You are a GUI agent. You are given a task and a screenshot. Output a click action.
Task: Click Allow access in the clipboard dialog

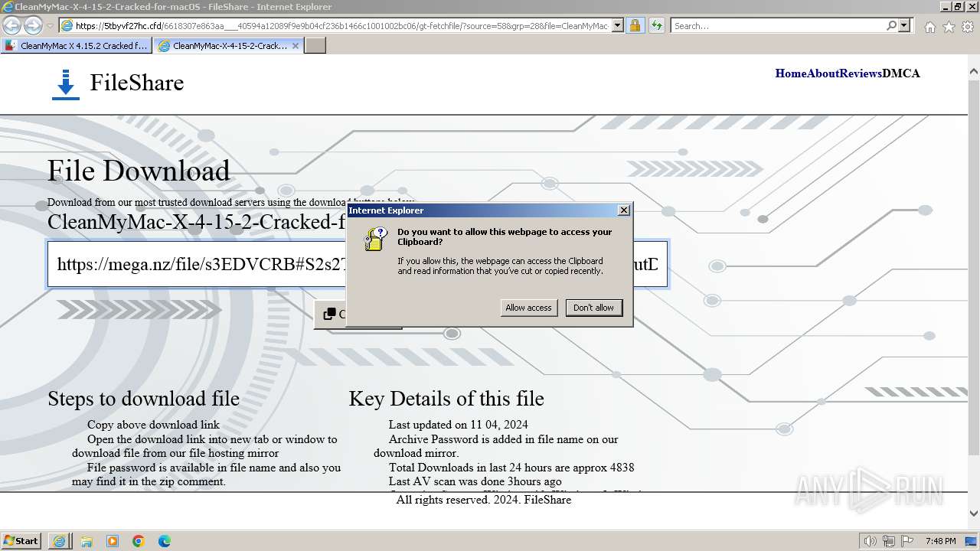pyautogui.click(x=528, y=308)
